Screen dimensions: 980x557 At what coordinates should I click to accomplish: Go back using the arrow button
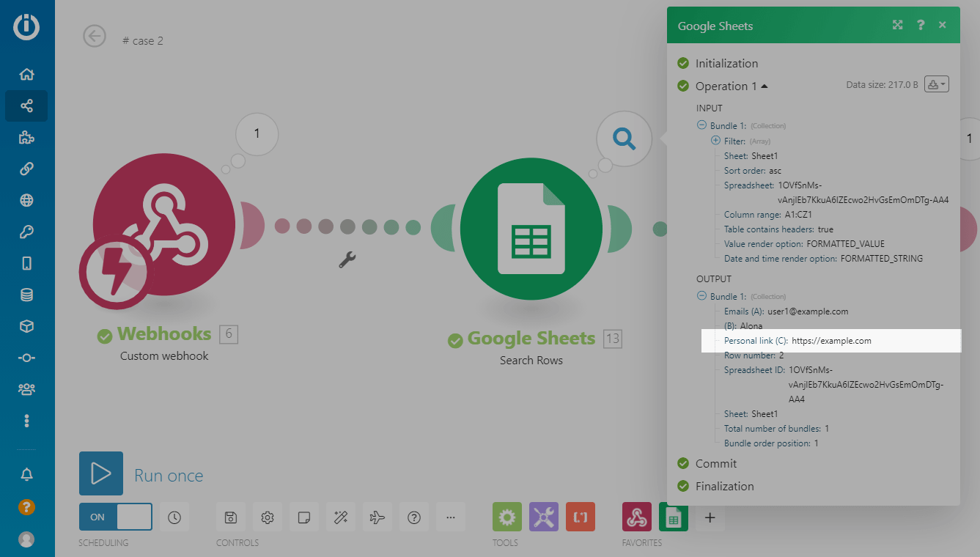coord(95,36)
